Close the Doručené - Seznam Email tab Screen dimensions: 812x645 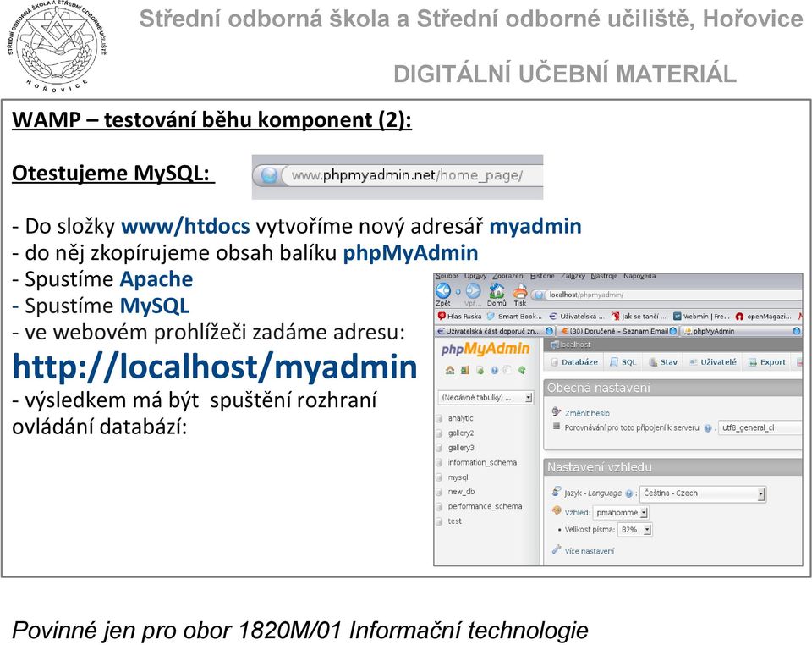[x=672, y=330]
